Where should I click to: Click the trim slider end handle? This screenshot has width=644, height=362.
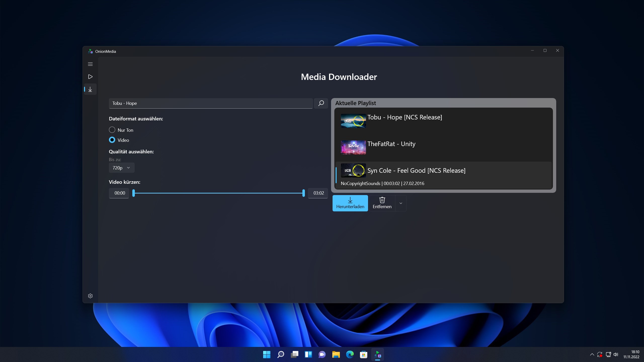pyautogui.click(x=304, y=193)
